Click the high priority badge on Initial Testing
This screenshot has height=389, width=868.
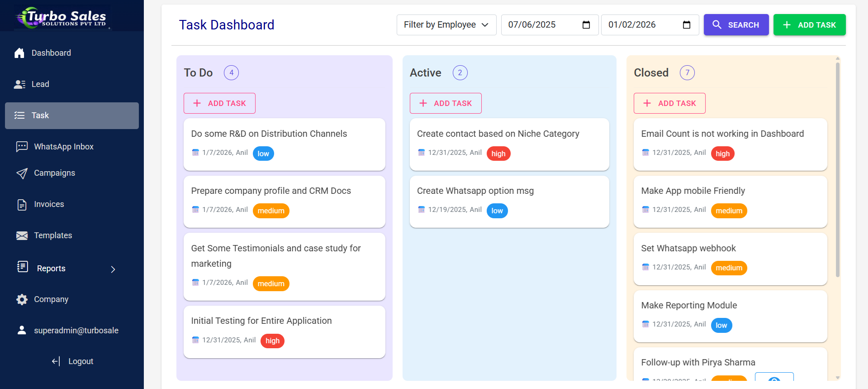coord(272,341)
